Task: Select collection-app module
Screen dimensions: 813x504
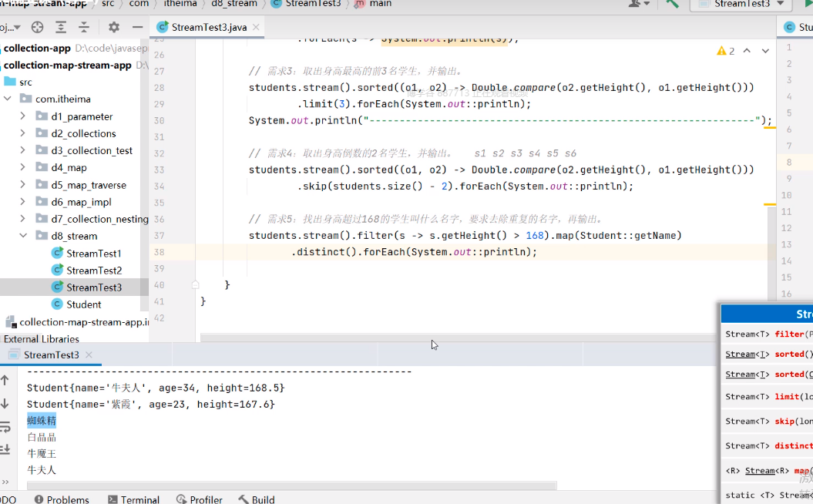Action: [37, 49]
